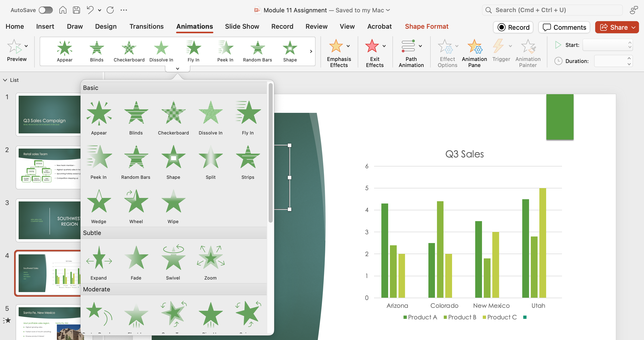
Task: Advance ribbon gallery with right arrow
Action: [x=311, y=51]
